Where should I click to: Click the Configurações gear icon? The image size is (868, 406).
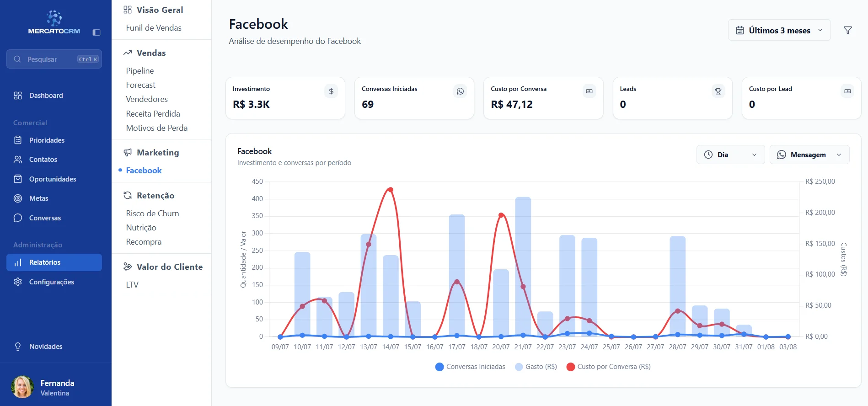[18, 282]
